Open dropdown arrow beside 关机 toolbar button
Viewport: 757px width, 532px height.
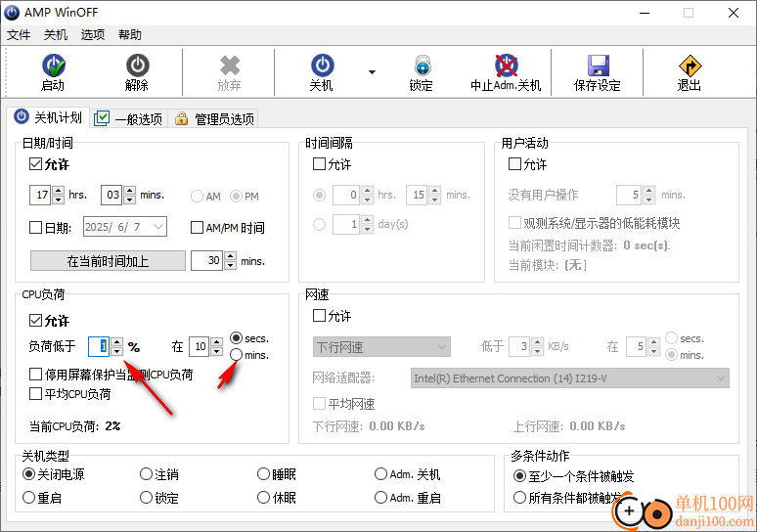tap(372, 72)
